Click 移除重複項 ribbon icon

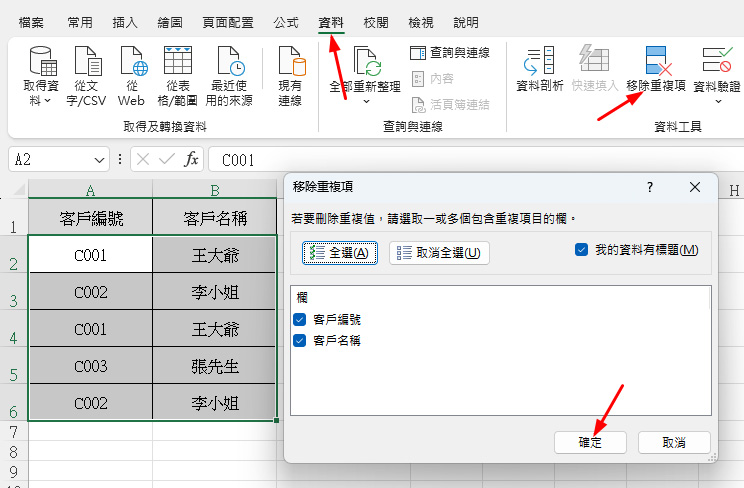coord(658,60)
